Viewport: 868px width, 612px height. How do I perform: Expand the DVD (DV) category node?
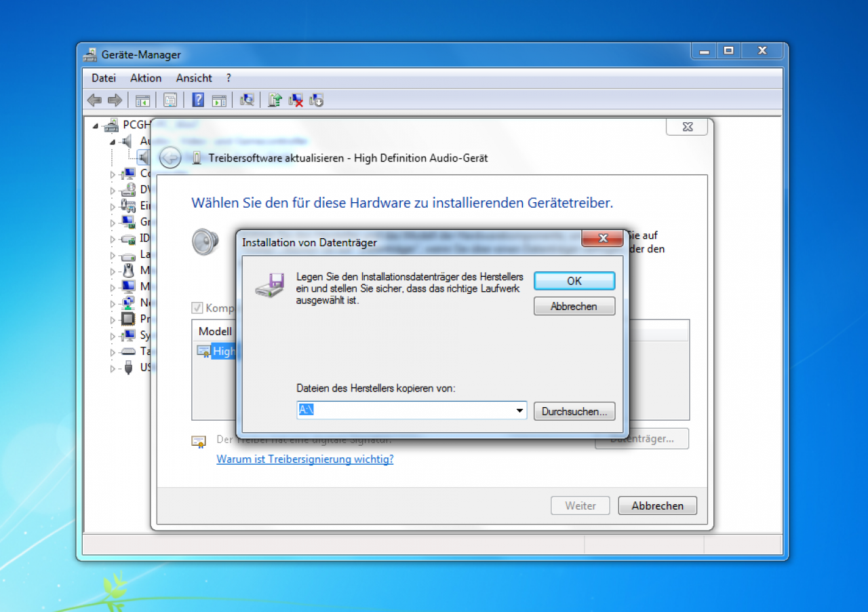click(113, 191)
